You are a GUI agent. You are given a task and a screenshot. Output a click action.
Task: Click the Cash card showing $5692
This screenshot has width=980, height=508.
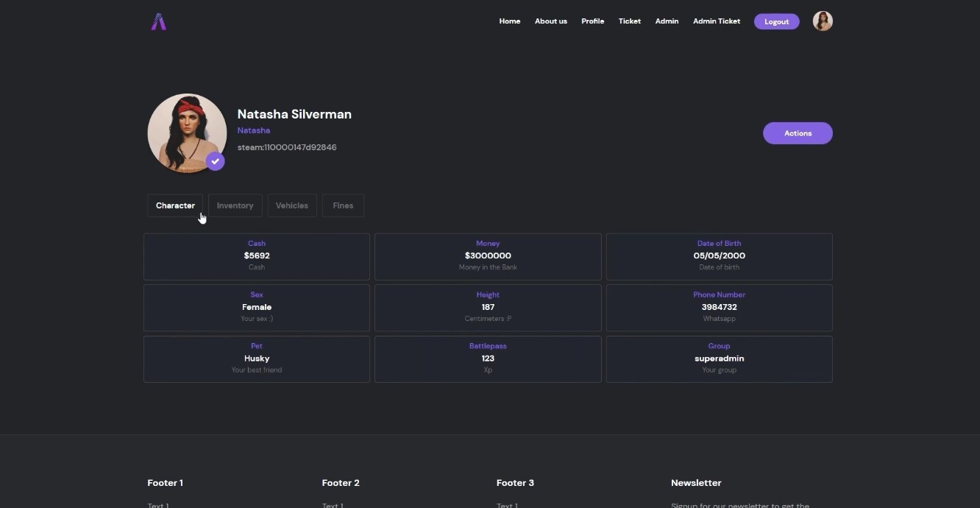pyautogui.click(x=257, y=256)
